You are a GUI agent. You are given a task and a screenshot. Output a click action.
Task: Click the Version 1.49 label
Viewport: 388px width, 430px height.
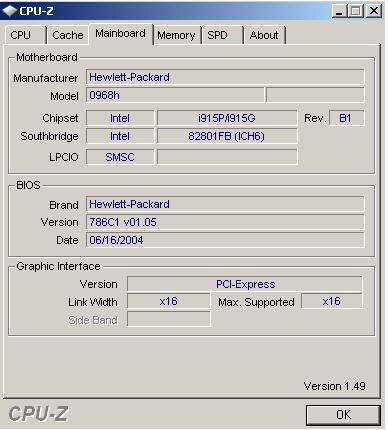click(x=334, y=386)
